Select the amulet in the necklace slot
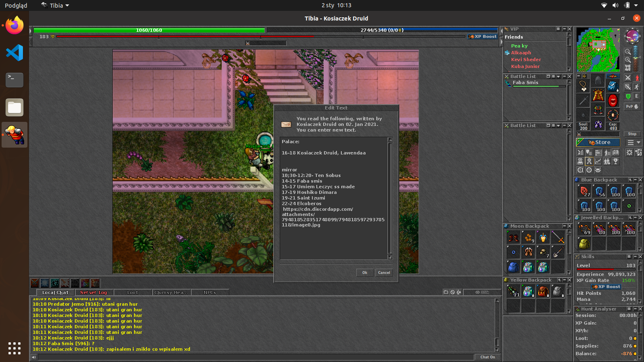Viewport: 644px width, 362px height. pyautogui.click(x=583, y=85)
